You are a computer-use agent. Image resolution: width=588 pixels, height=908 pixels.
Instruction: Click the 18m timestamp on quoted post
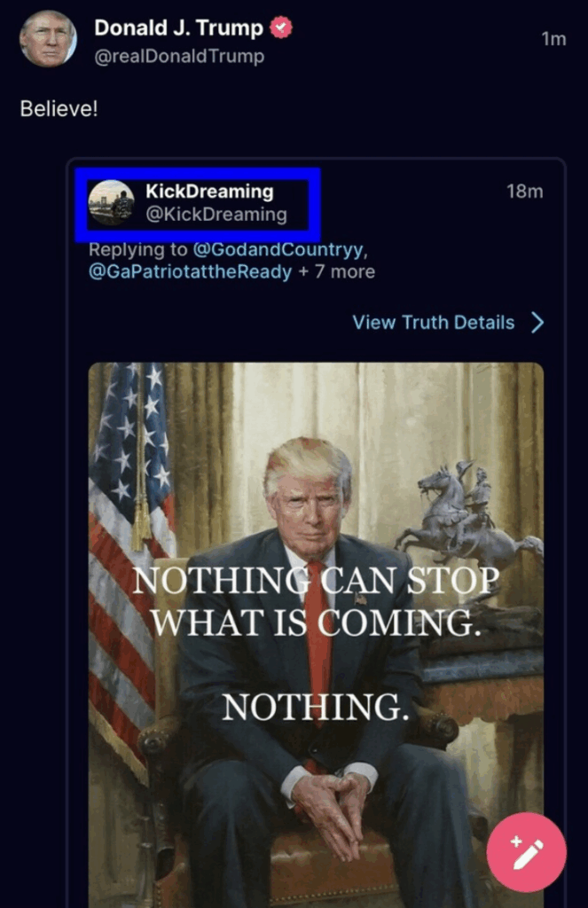tap(524, 192)
